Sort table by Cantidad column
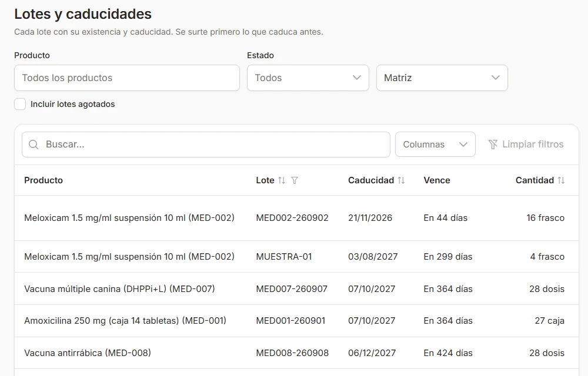Viewport: 588px width, 376px height. (x=561, y=180)
